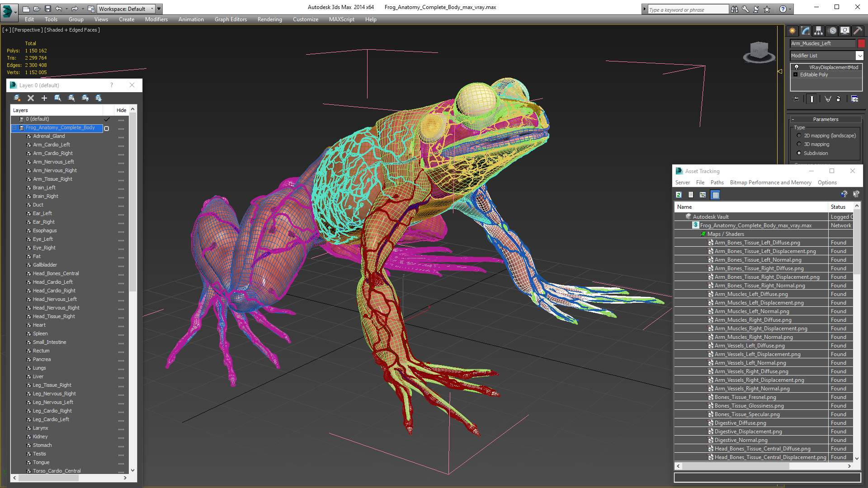Open the Modifiers menu

tap(156, 19)
